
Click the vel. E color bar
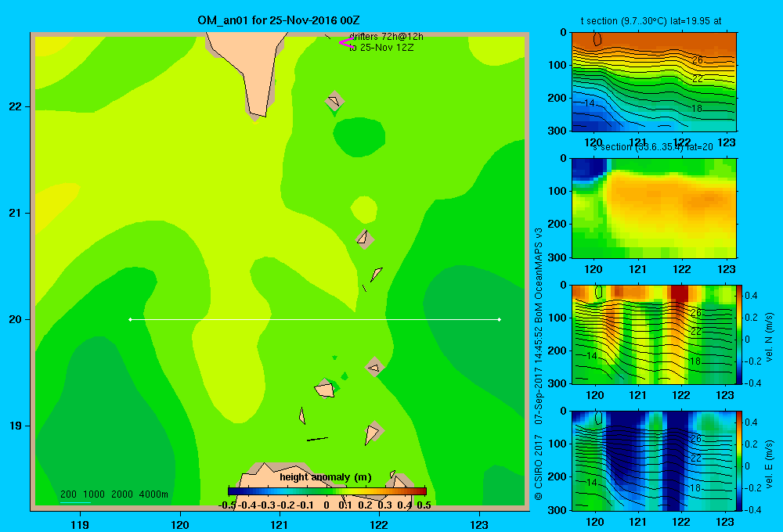740,461
